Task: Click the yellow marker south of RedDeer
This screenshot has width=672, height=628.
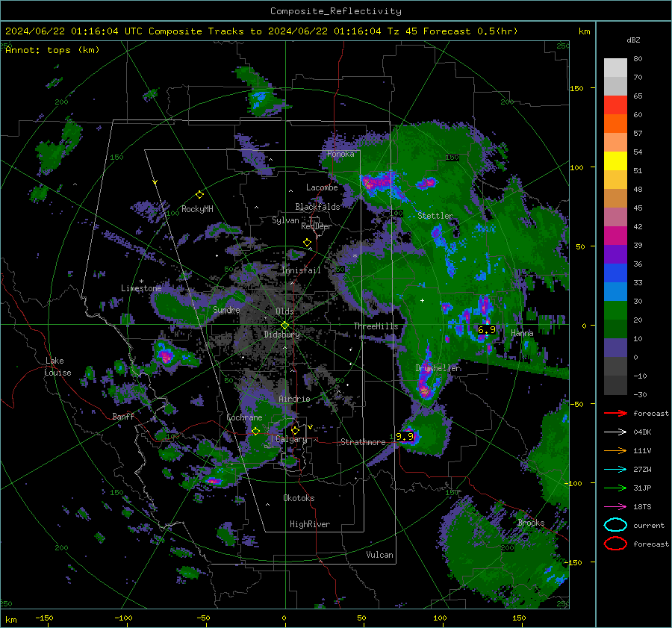Action: point(307,243)
